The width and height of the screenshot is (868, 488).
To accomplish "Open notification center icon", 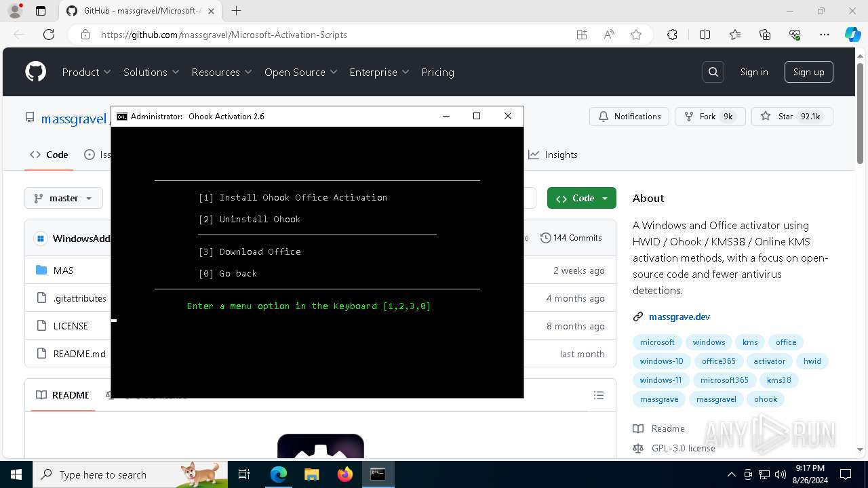I will pyautogui.click(x=846, y=474).
